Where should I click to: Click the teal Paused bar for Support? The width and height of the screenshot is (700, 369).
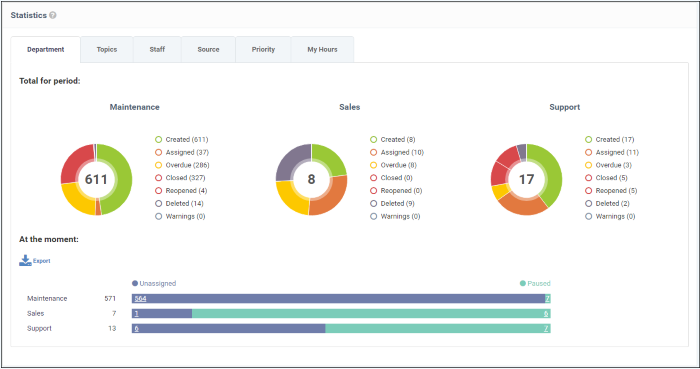pos(438,329)
